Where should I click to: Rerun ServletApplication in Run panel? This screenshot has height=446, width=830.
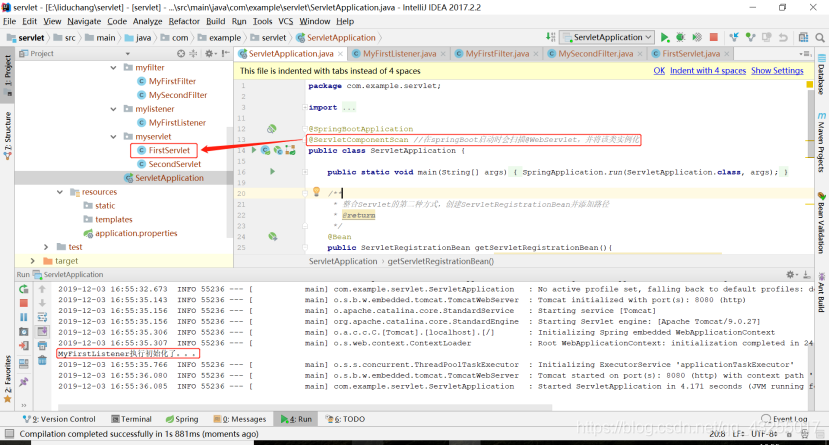pyautogui.click(x=23, y=289)
